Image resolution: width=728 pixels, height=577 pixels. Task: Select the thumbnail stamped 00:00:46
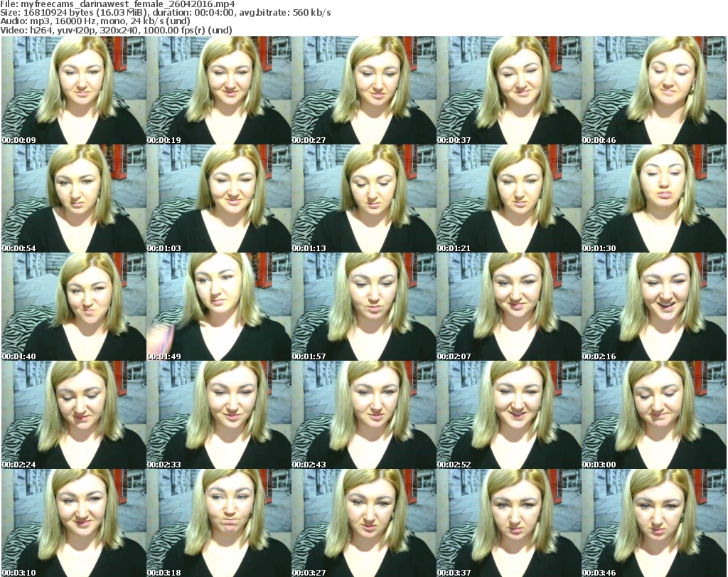(654, 90)
